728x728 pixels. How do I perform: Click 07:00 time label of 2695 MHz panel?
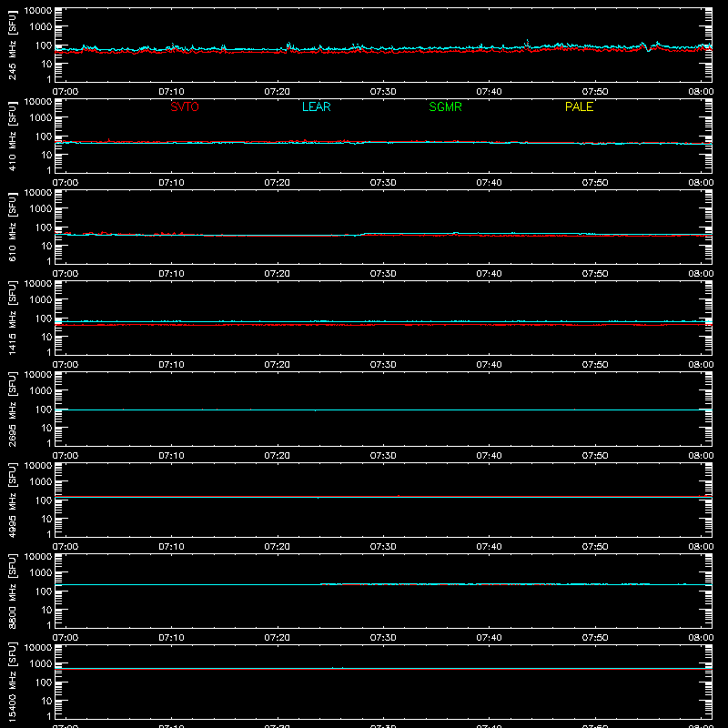click(66, 456)
